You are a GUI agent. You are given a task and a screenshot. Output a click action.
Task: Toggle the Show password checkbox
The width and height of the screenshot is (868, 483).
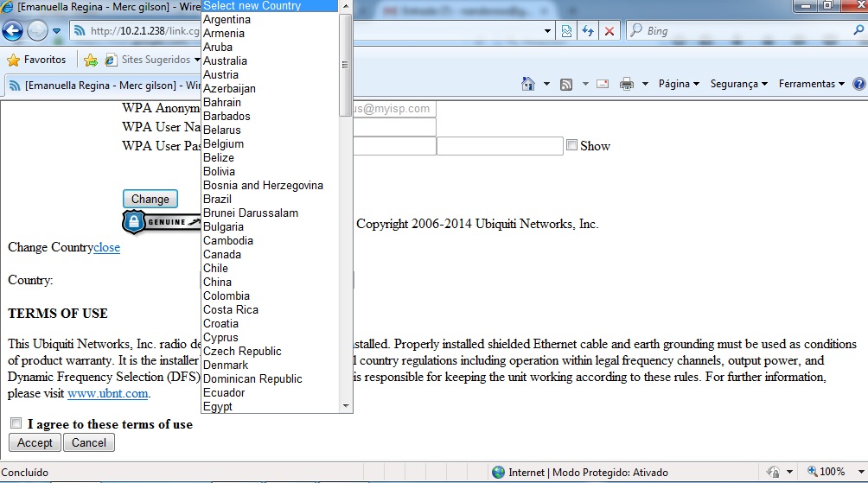571,145
